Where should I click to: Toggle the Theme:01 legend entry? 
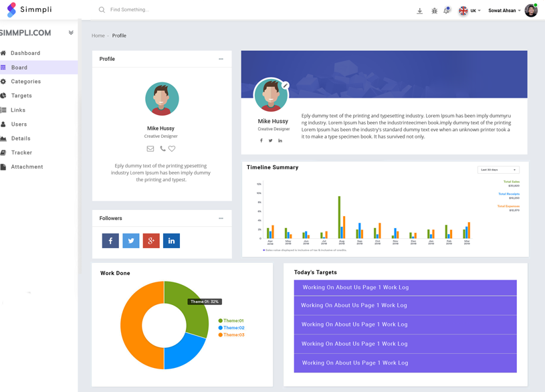(231, 321)
